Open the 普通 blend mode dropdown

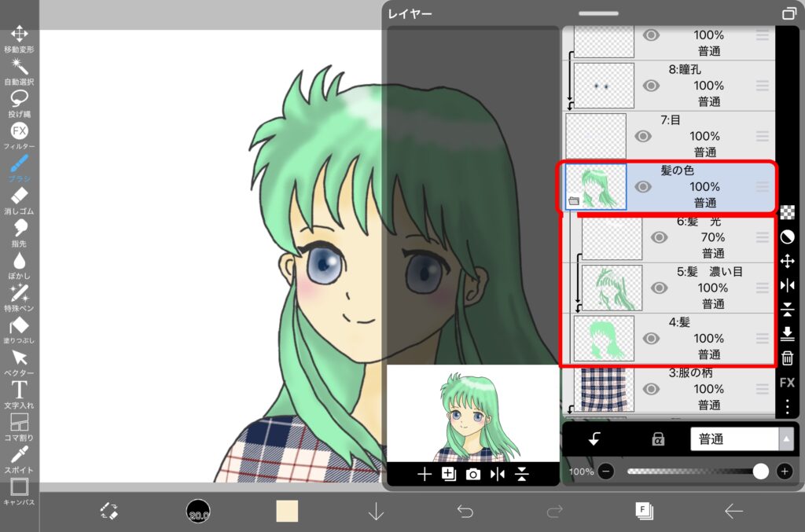pyautogui.click(x=741, y=439)
